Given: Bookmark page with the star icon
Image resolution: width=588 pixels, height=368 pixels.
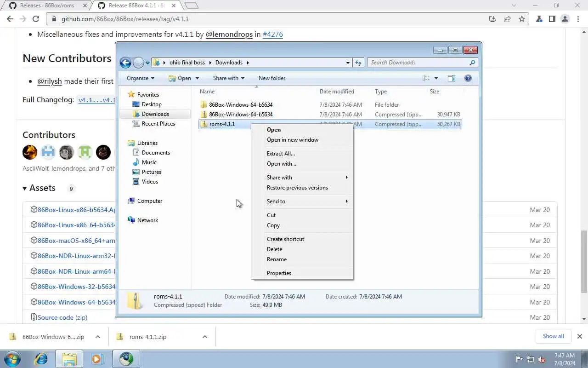Looking at the screenshot, I should click(x=522, y=19).
